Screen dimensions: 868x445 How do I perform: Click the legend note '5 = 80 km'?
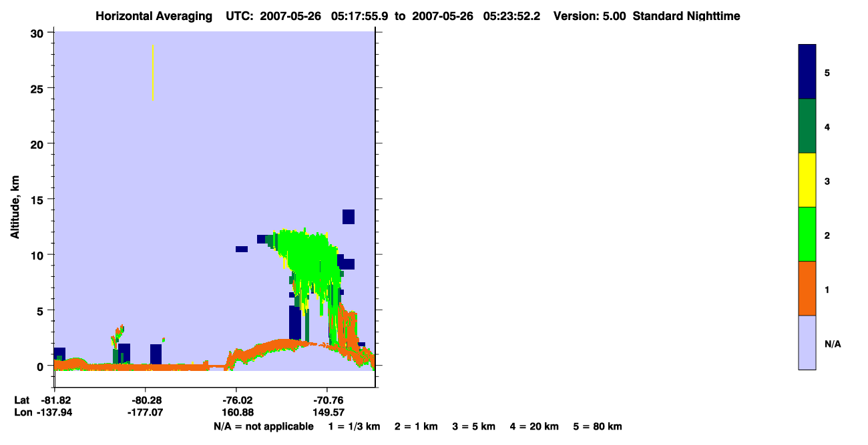pyautogui.click(x=598, y=426)
